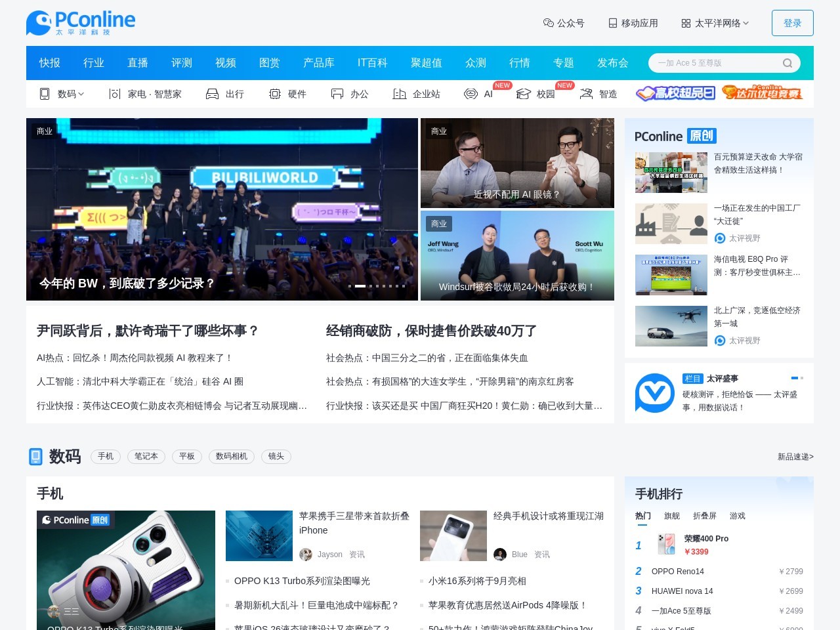Image resolution: width=840 pixels, height=630 pixels.
Task: Click the HUAWEI nova 14 ranking entry
Action: 719,591
